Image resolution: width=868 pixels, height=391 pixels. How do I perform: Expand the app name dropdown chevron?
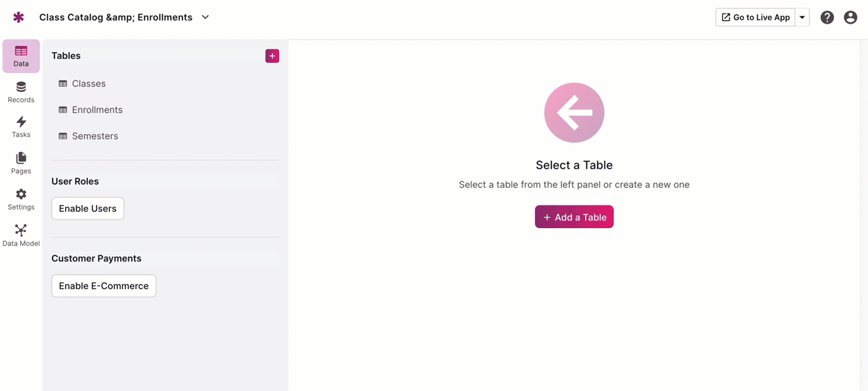click(206, 17)
